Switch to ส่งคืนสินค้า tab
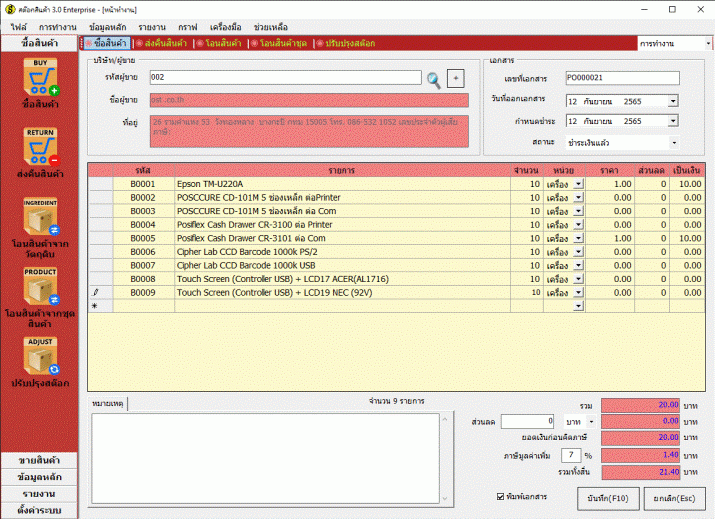The image size is (715, 519). tap(161, 43)
